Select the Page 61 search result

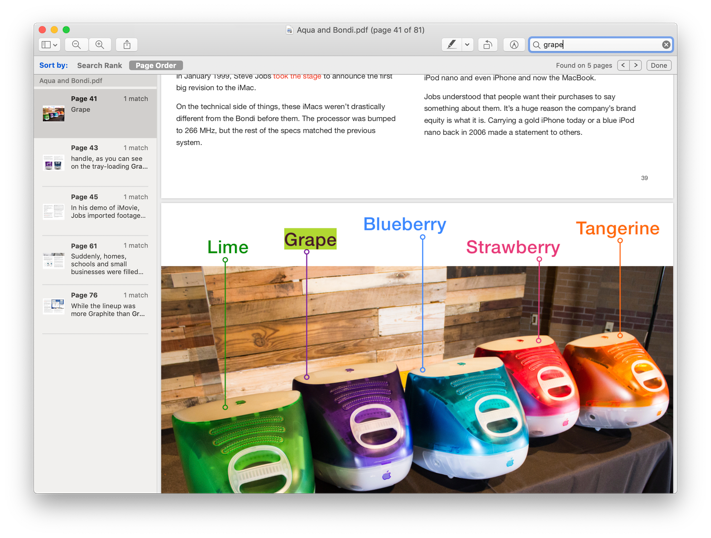click(95, 260)
